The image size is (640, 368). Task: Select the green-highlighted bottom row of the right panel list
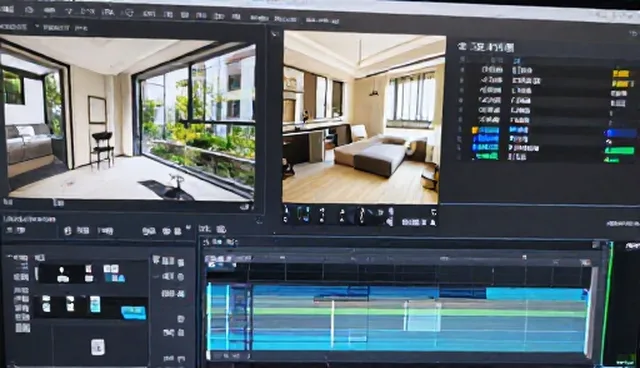486,156
